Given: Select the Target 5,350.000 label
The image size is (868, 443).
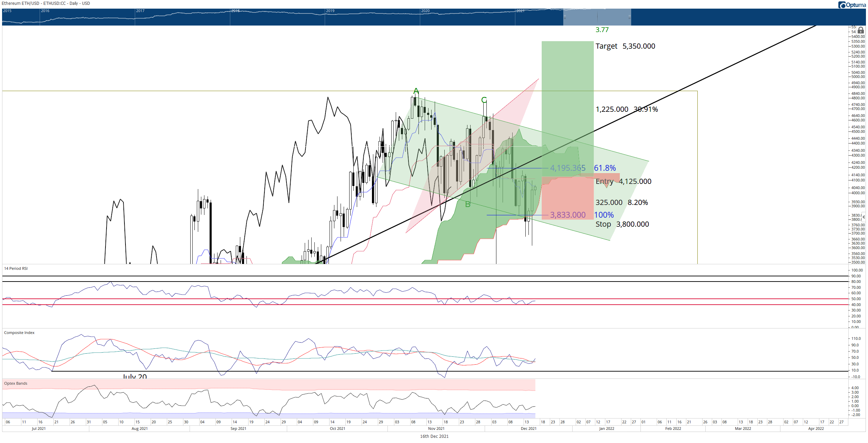Looking at the screenshot, I should click(625, 46).
